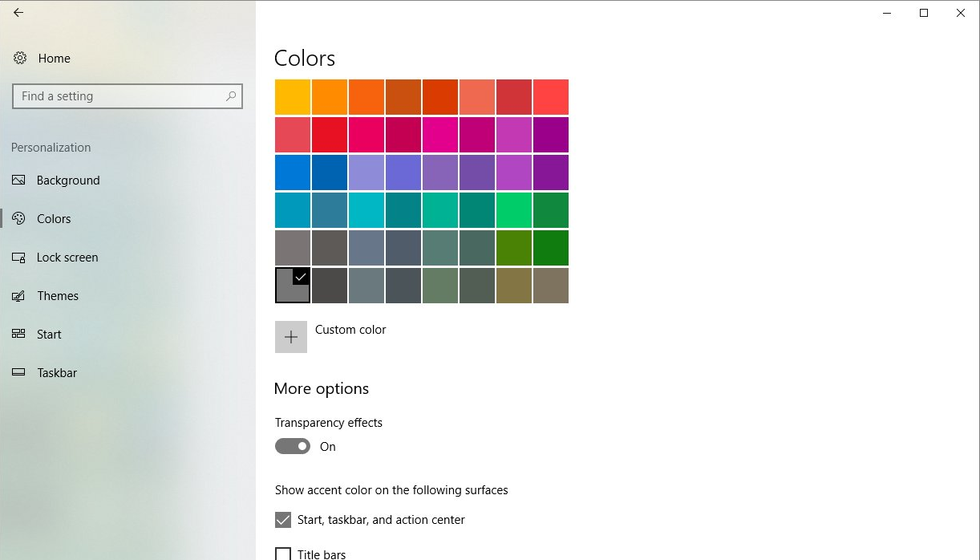The width and height of the screenshot is (980, 560).
Task: Check the Title bars checkbox
Action: pyautogui.click(x=283, y=554)
